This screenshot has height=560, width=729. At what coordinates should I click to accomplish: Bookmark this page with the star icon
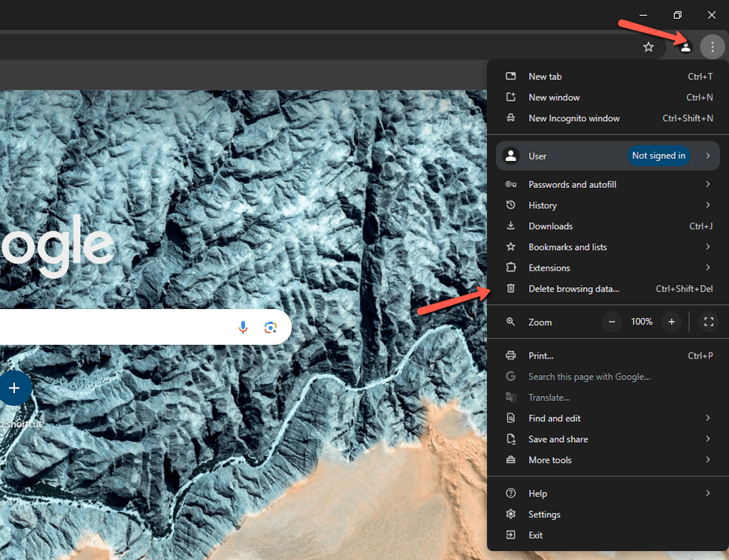click(x=648, y=46)
